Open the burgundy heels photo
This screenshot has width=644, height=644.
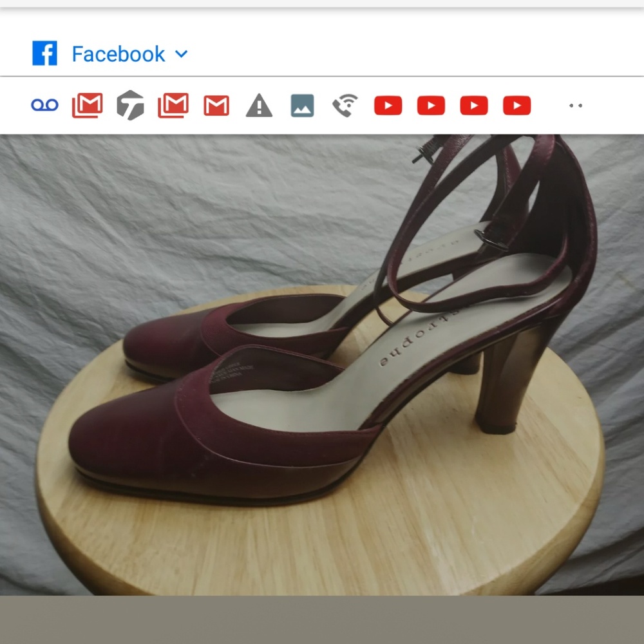(322, 365)
